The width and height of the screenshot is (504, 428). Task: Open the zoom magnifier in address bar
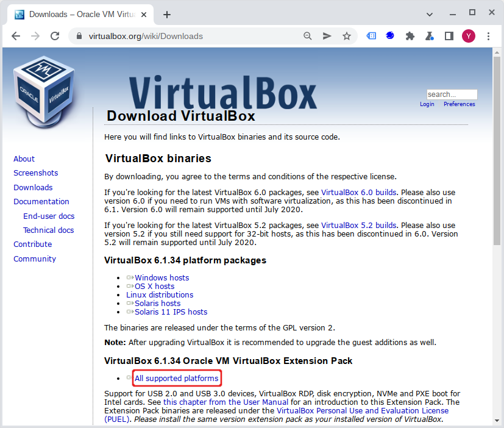pos(308,36)
